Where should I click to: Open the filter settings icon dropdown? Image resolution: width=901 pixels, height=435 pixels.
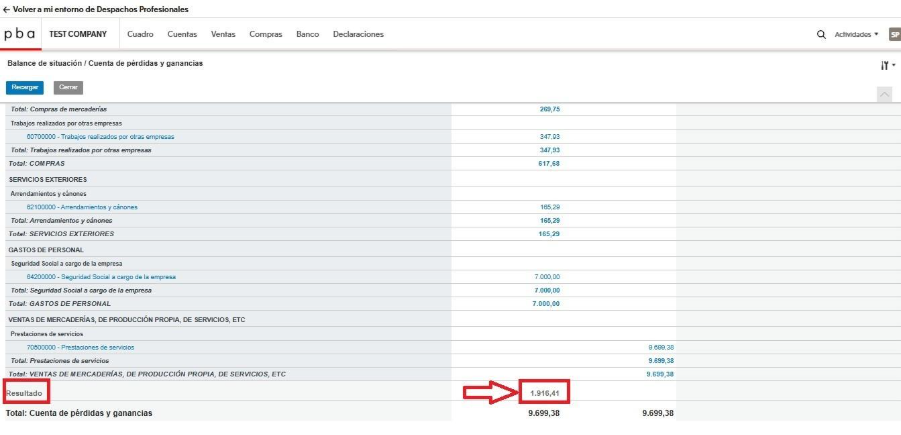[887, 65]
